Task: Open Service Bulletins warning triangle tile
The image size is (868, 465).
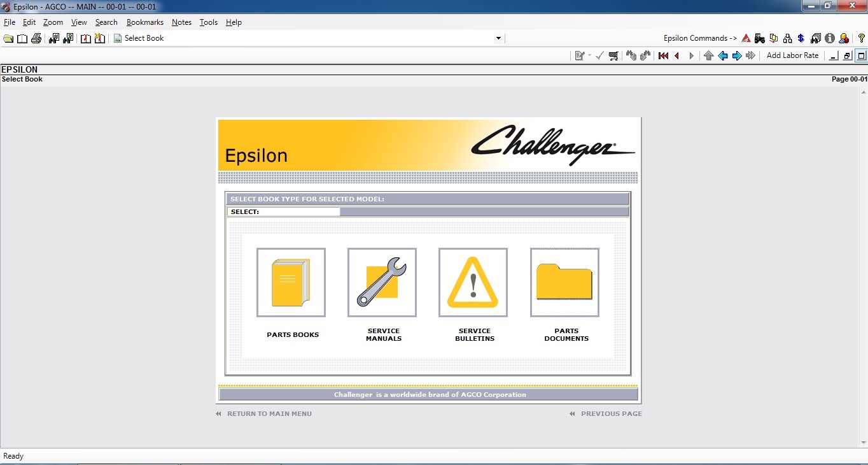Action: click(473, 282)
